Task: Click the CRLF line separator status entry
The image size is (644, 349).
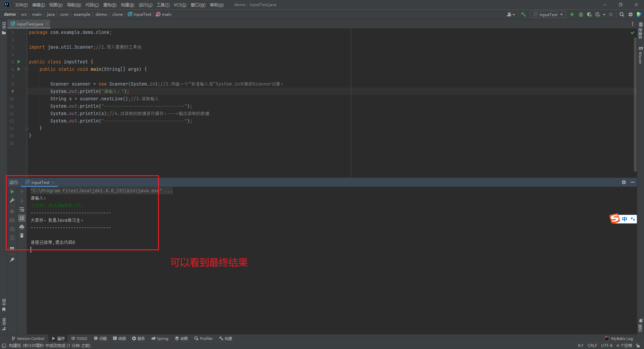Action: click(x=592, y=345)
